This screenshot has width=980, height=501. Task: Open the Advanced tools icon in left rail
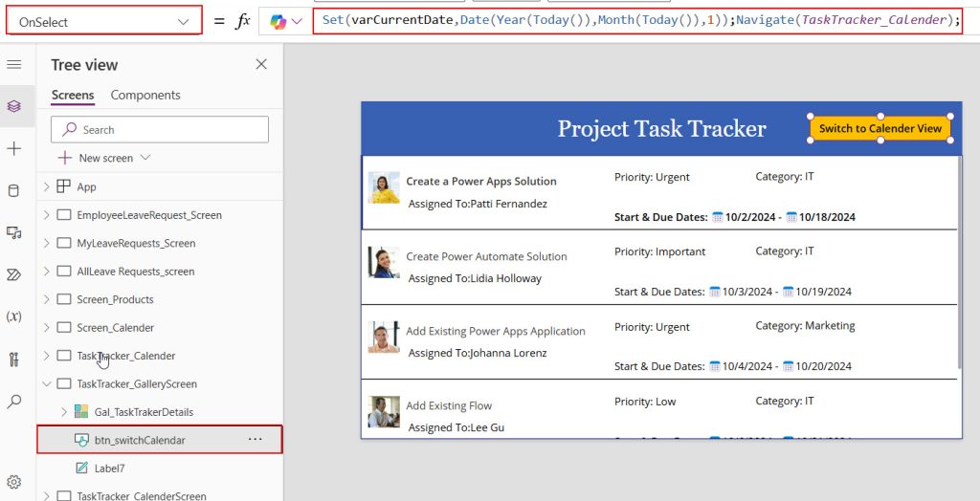(x=13, y=359)
